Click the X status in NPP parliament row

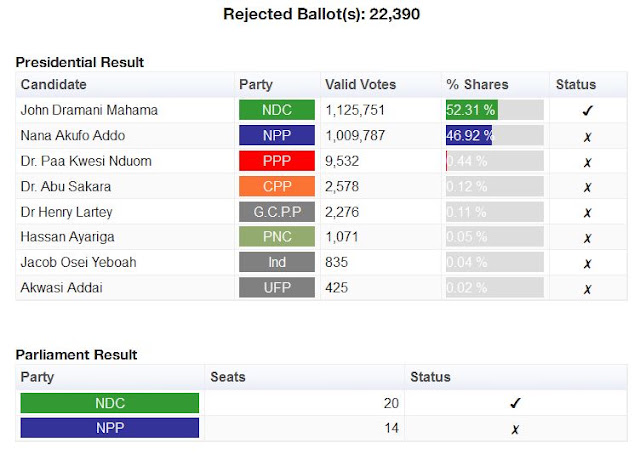tap(515, 429)
